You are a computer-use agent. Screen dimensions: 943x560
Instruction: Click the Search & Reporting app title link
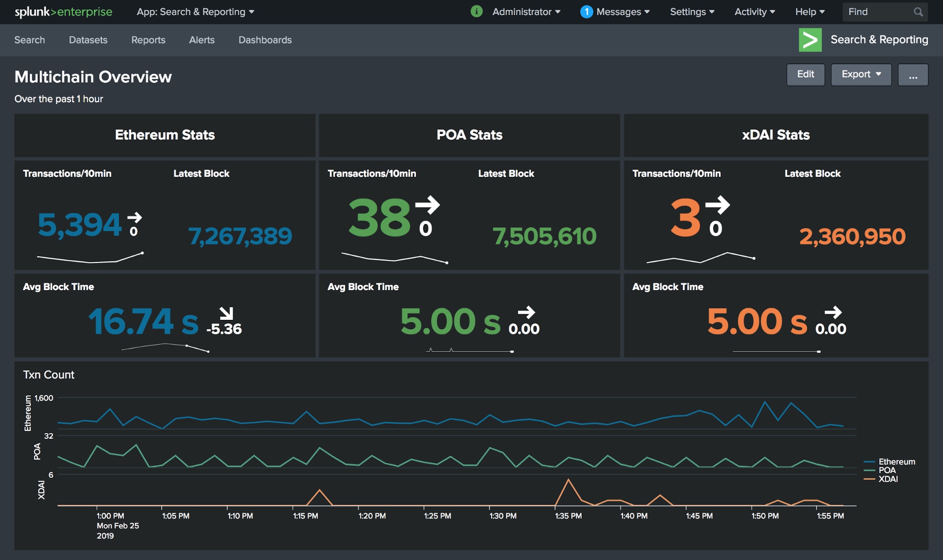[879, 40]
